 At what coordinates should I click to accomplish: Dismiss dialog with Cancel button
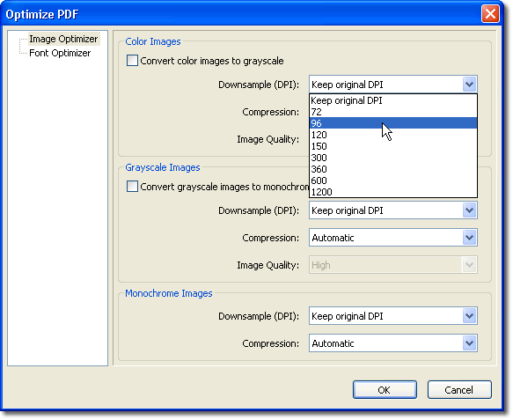[x=459, y=390]
